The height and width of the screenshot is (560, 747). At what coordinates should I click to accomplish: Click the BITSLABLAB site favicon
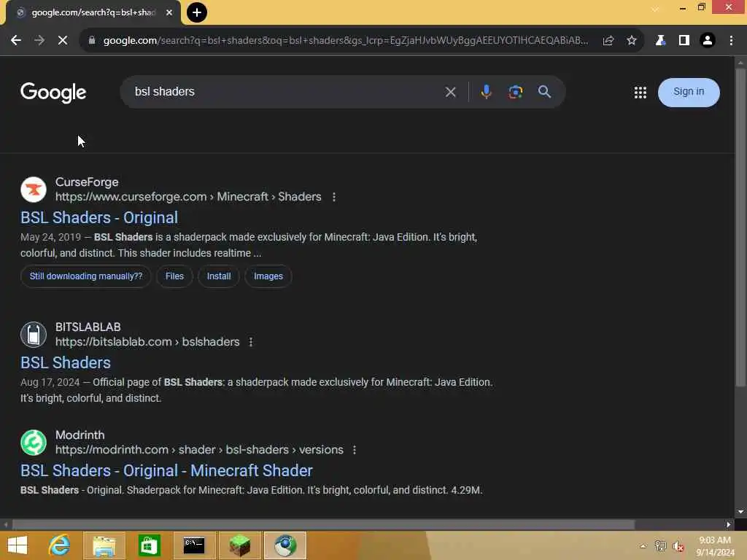tap(34, 334)
